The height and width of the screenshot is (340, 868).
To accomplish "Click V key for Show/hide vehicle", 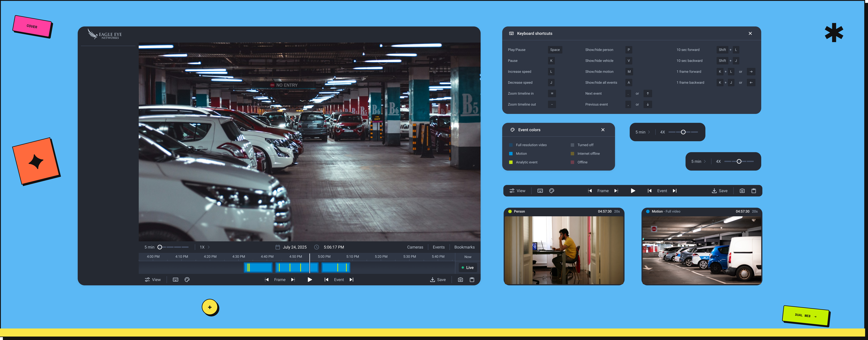I will click(628, 61).
